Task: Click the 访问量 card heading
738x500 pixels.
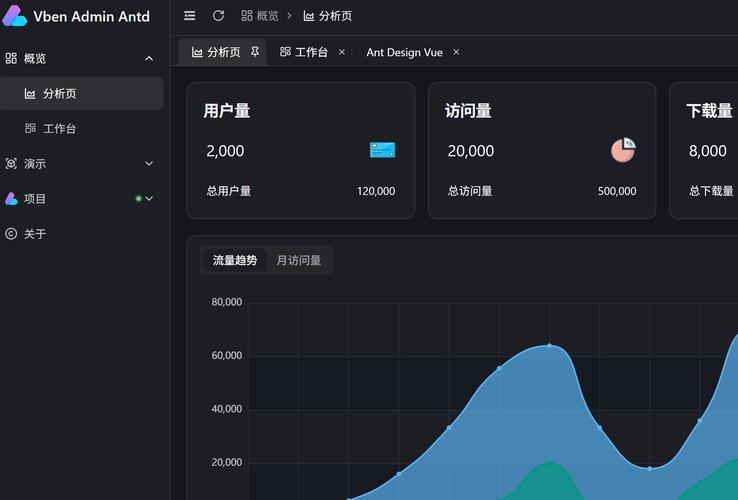Action: (468, 111)
